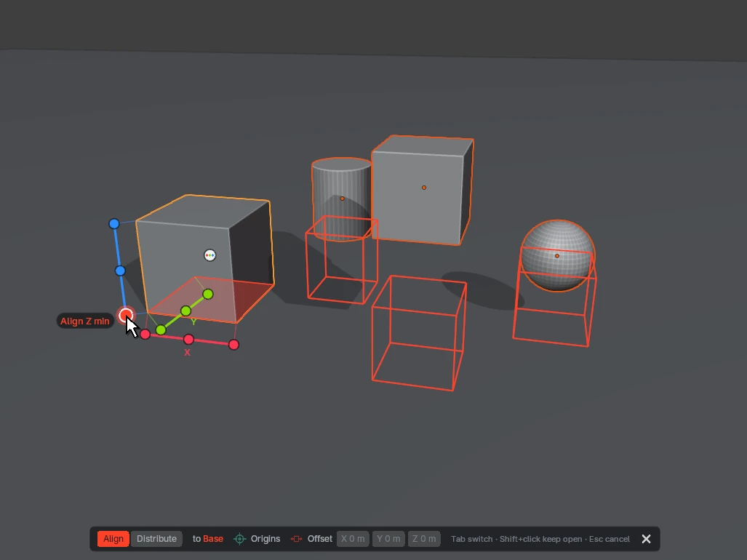Switch to Align mode
The height and width of the screenshot is (560, 747).
[113, 539]
